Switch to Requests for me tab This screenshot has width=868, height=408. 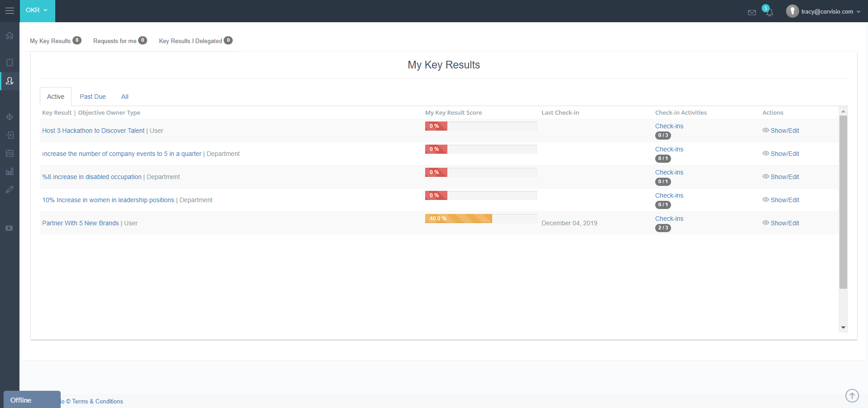pos(120,41)
